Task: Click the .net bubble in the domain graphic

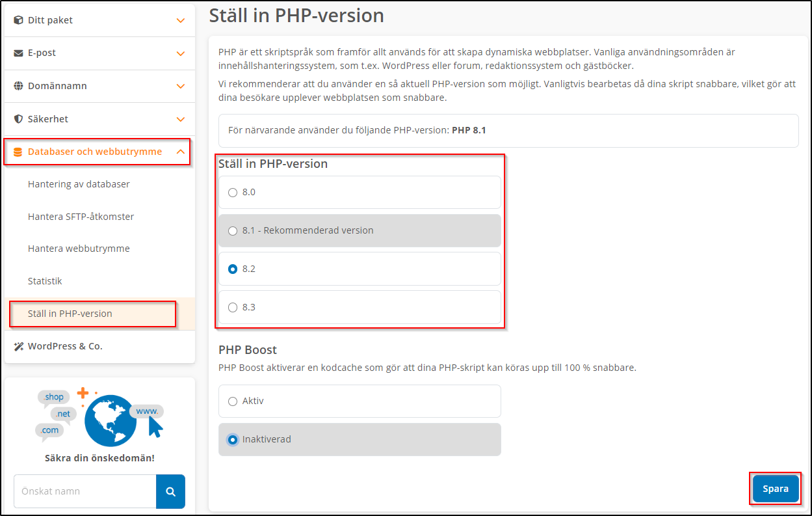Action: (x=62, y=414)
